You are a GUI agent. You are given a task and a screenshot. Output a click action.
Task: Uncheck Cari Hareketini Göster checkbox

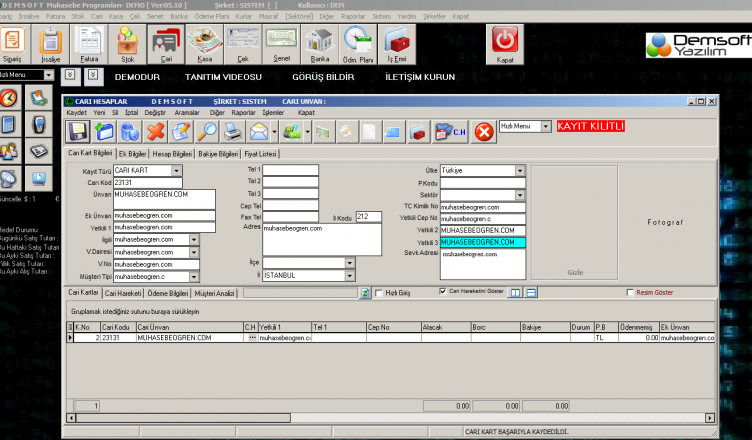click(x=443, y=291)
